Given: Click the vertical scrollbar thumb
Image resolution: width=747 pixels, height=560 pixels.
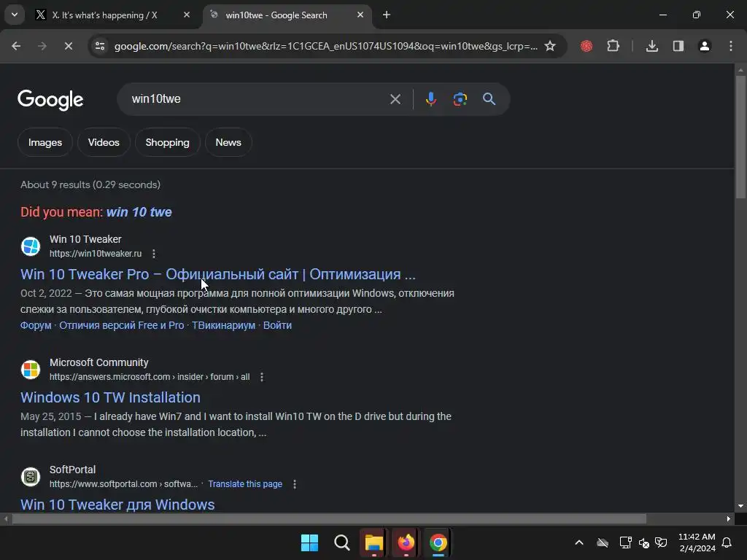Looking at the screenshot, I should pyautogui.click(x=740, y=136).
